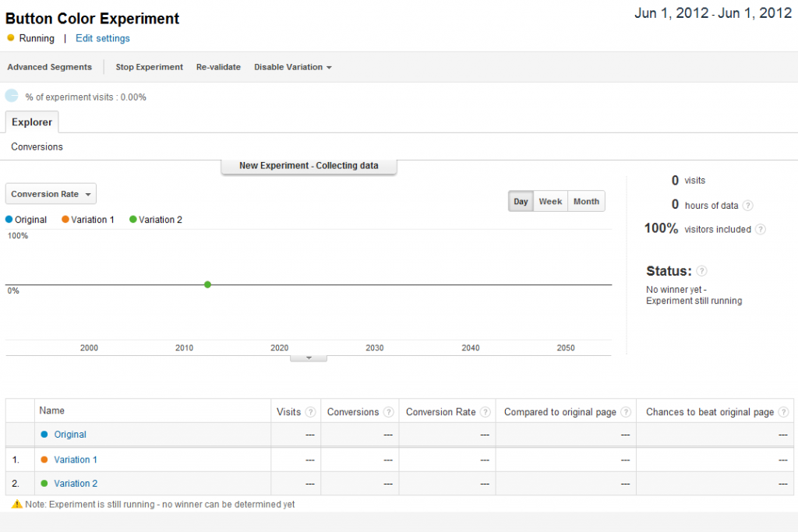
Task: Open the Variation 1 link in table
Action: pyautogui.click(x=76, y=460)
